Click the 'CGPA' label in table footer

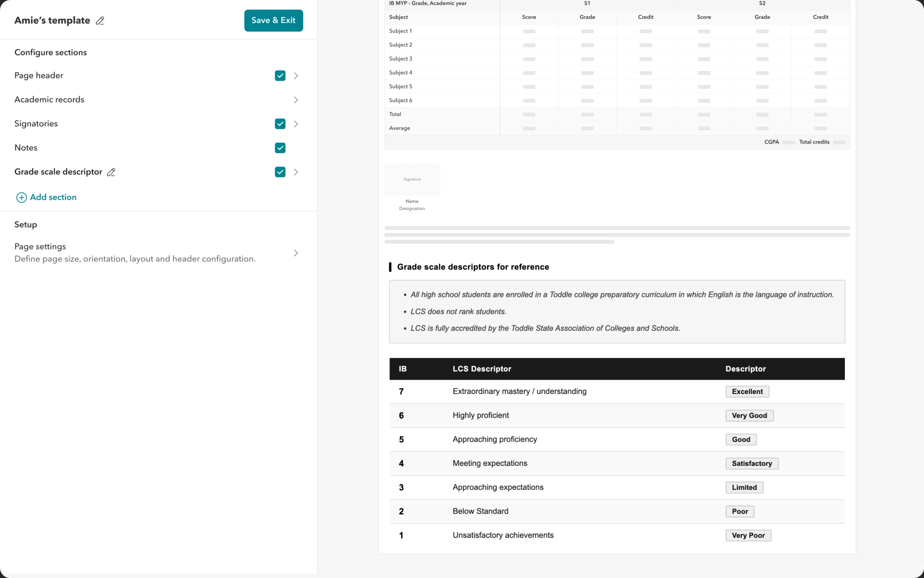772,142
